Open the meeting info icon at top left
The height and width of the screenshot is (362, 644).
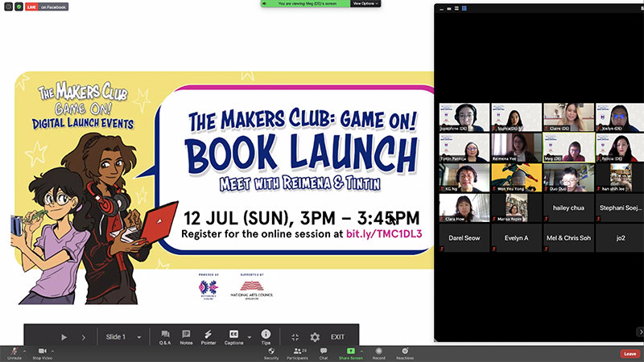click(x=8, y=7)
